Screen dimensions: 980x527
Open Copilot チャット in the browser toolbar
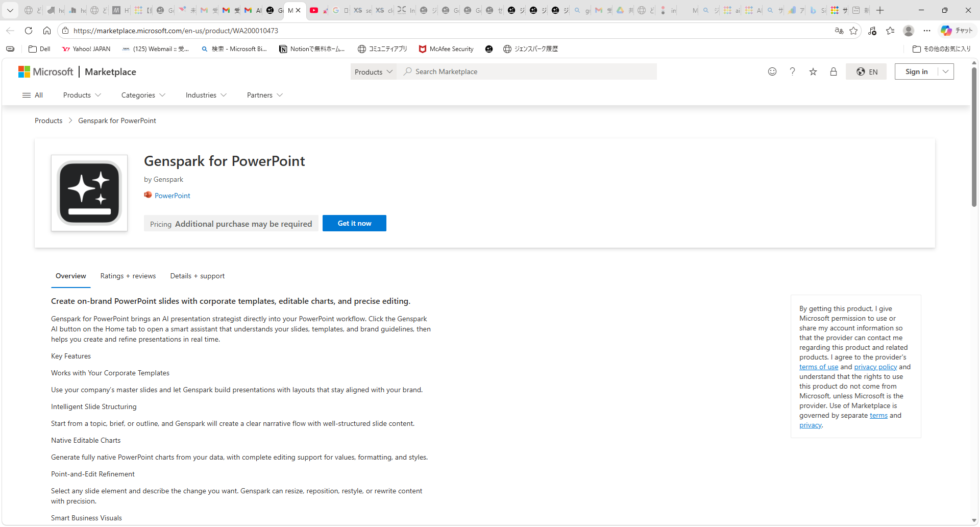click(x=955, y=30)
